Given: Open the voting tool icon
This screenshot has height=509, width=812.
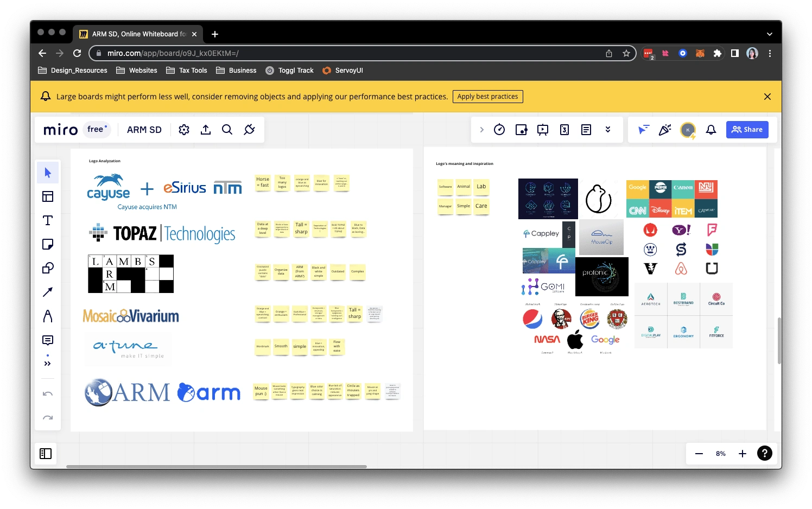Looking at the screenshot, I should pyautogui.click(x=521, y=130).
